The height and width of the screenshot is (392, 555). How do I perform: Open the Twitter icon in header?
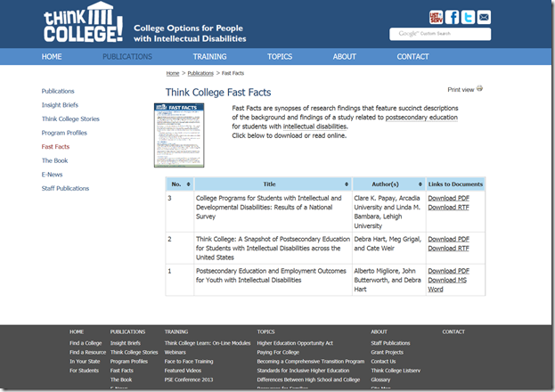click(468, 17)
